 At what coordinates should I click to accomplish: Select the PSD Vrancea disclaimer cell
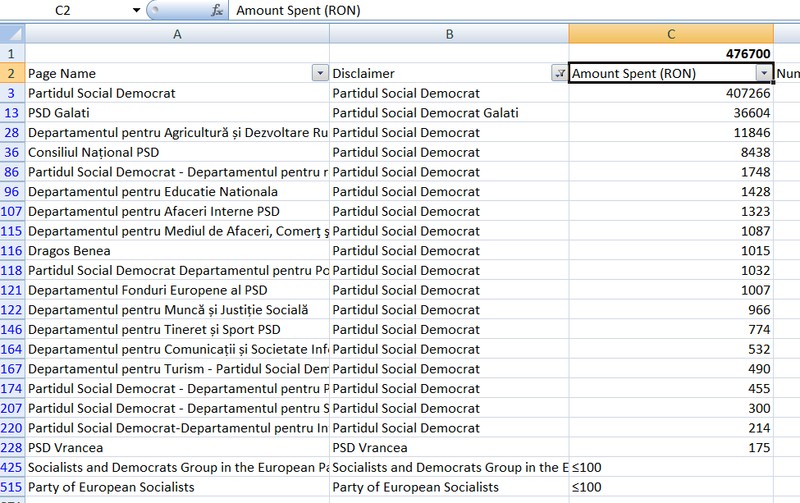pyautogui.click(x=449, y=448)
